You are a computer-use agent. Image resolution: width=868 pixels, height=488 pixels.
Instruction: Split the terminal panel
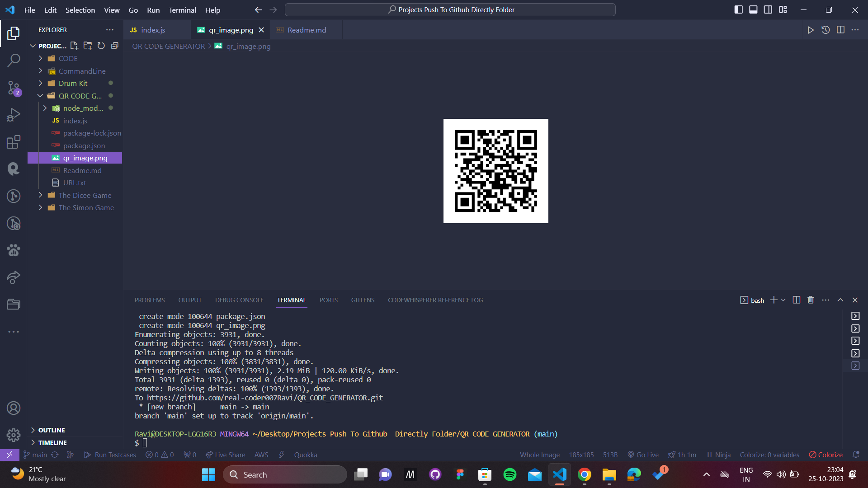tap(796, 300)
